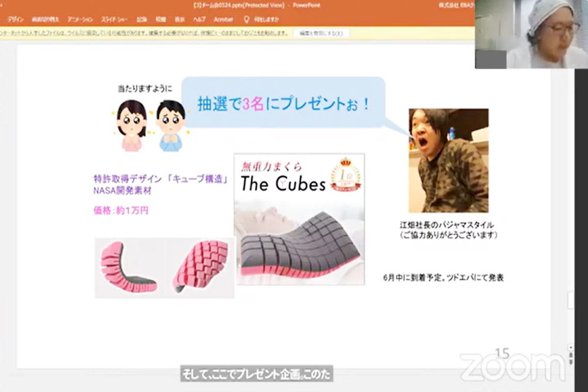Click the 特許取得デザイン「キューブ構造」 text
This screenshot has height=392, width=588.
pyautogui.click(x=161, y=179)
